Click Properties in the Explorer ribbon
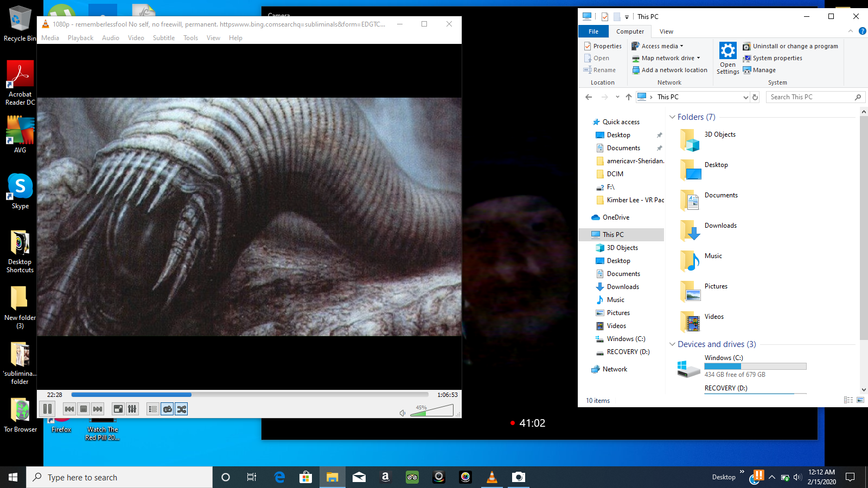This screenshot has width=868, height=488. click(x=603, y=46)
